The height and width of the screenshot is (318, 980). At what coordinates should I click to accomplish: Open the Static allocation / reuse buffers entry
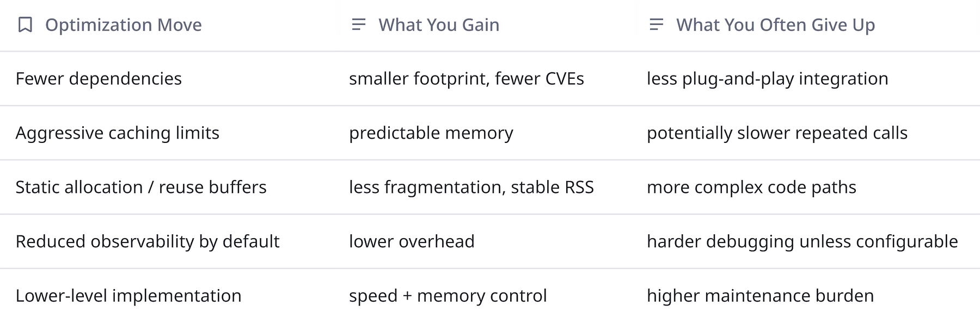click(x=141, y=188)
